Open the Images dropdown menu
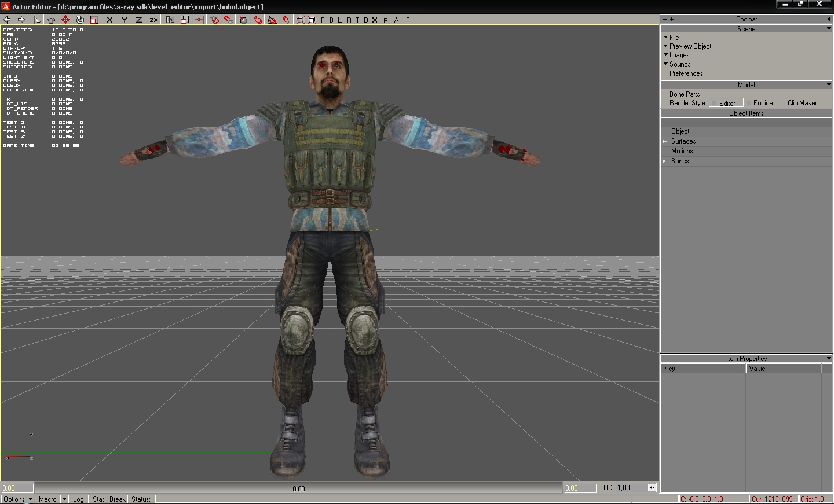834x504 pixels. click(x=676, y=55)
